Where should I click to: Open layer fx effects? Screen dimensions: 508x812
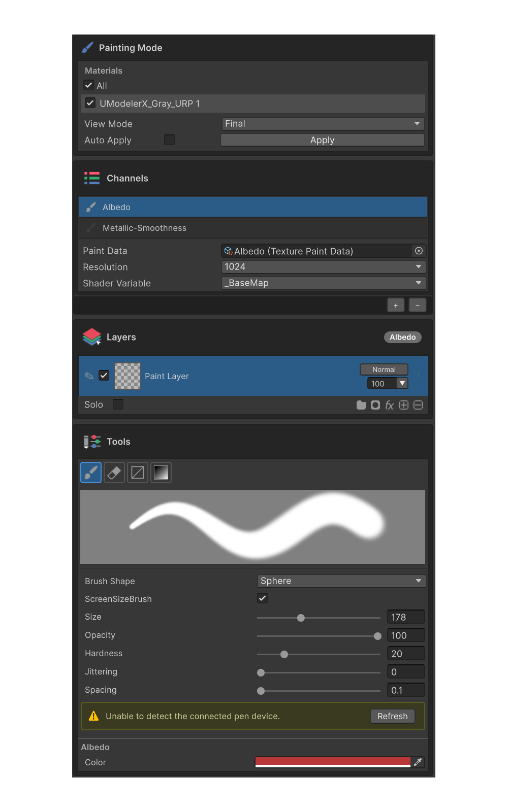pos(390,405)
